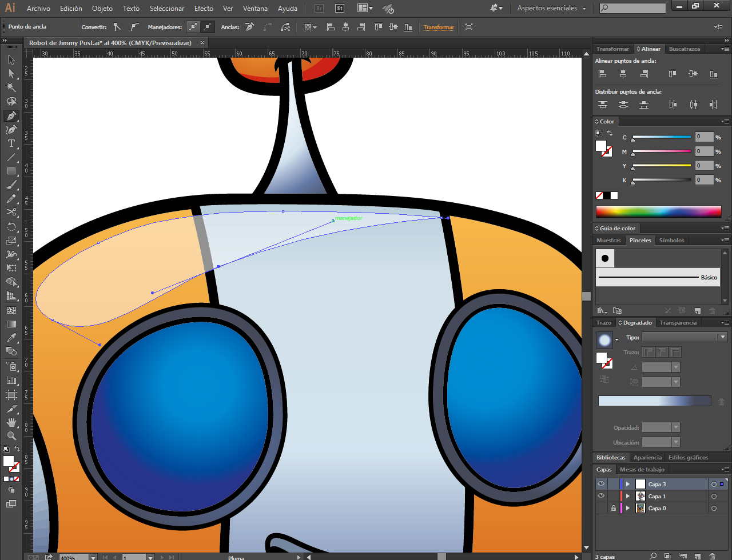The image size is (732, 560).
Task: Open the brush libraries menu icon
Action: [602, 311]
